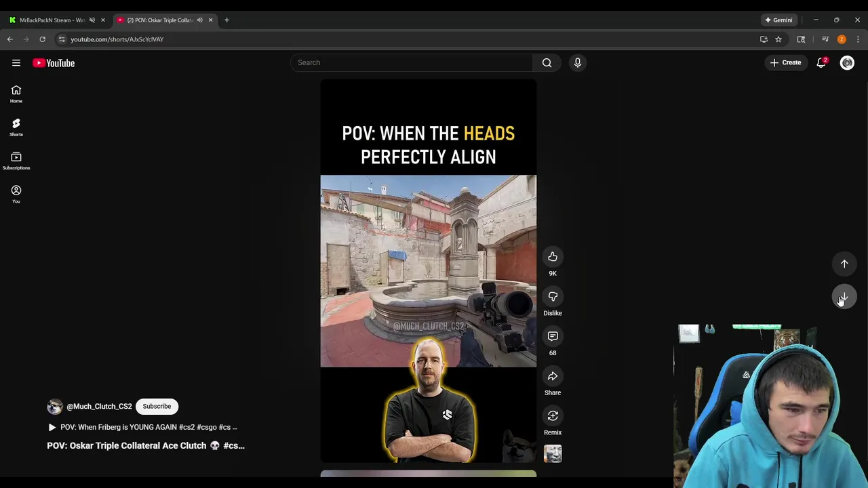Viewport: 868px width, 488px height.
Task: Dislike the short with thumbs down
Action: [553, 297]
